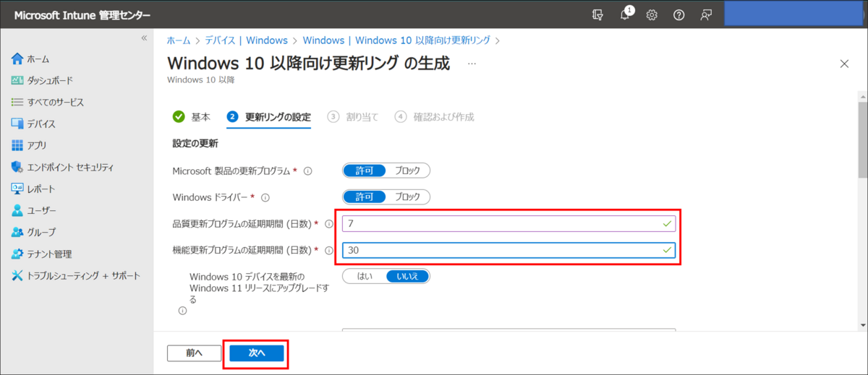The width and height of the screenshot is (868, 375).
Task: Click the テナント管理 gear icon
Action: click(17, 254)
